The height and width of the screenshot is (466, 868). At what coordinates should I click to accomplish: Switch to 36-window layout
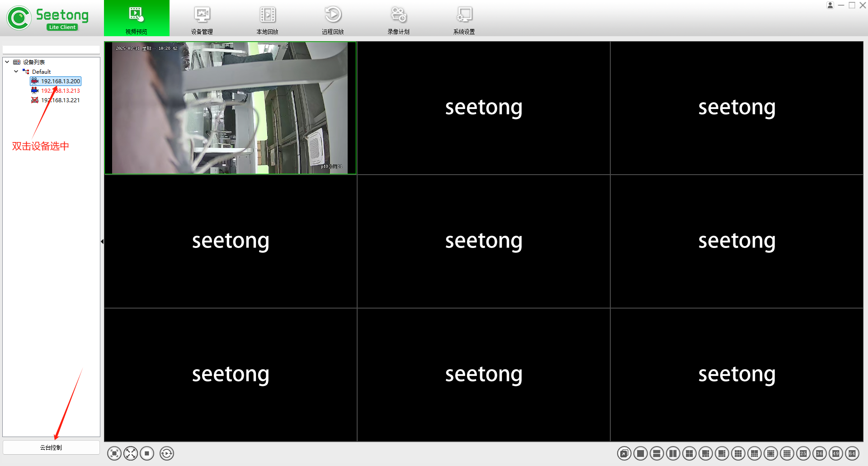(820, 453)
